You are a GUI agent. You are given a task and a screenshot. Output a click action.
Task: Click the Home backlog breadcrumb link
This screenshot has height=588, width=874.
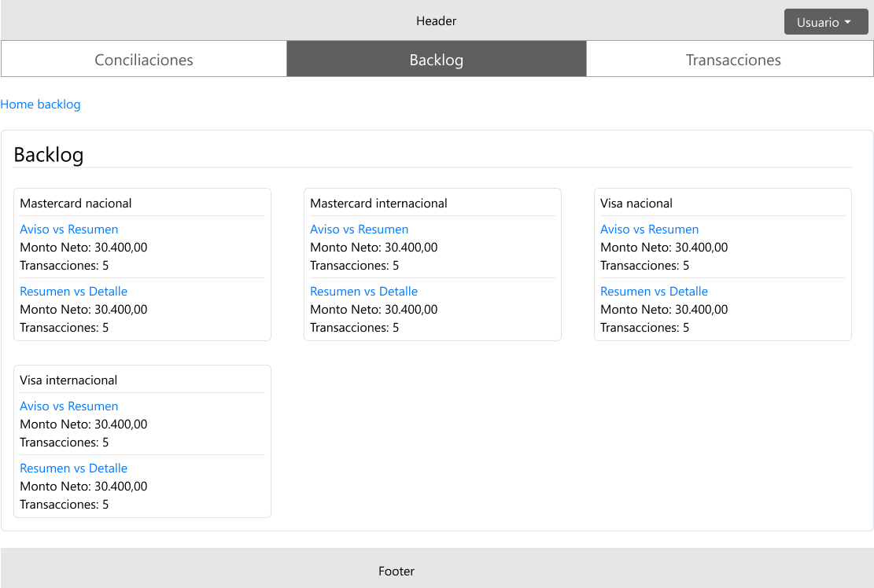point(40,104)
